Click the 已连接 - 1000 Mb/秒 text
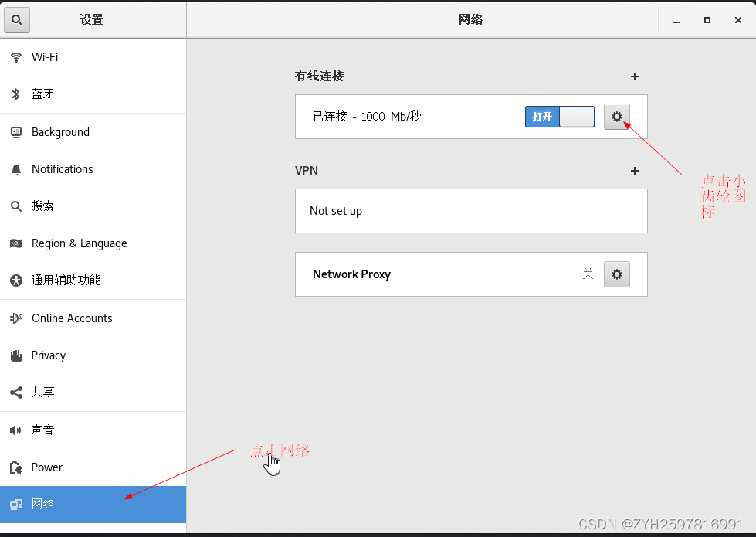The image size is (756, 537). 367,116
